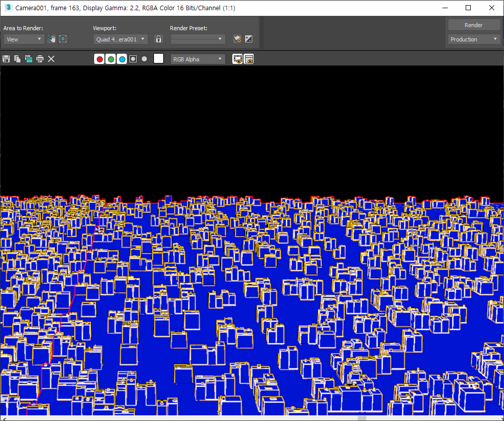The width and height of the screenshot is (504, 421).
Task: Open Render Setup teapot icon
Action: click(237, 39)
